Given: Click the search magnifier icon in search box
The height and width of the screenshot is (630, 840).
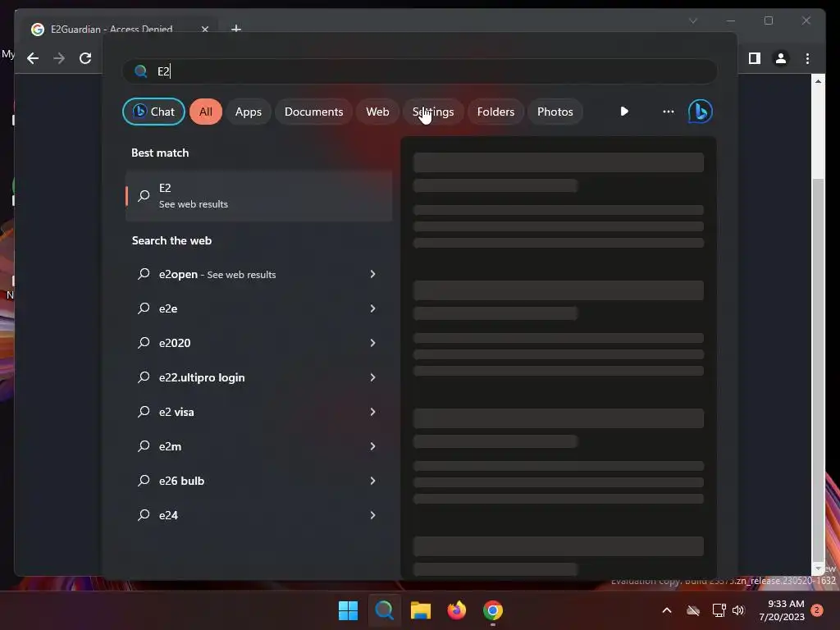Looking at the screenshot, I should click(141, 71).
